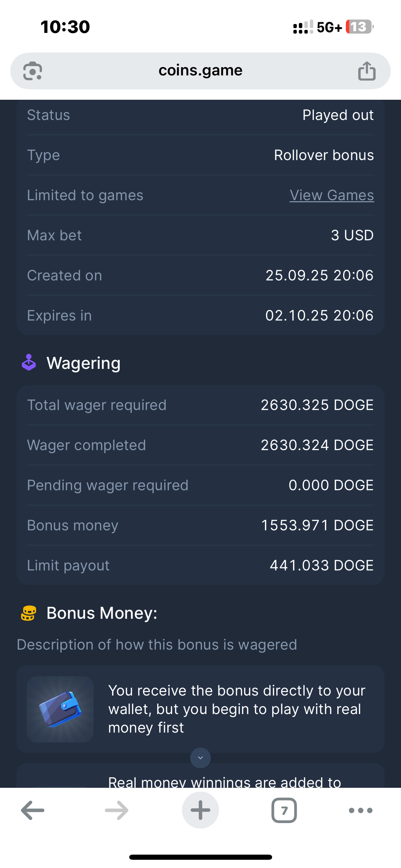Image resolution: width=401 pixels, height=868 pixels.
Task: Open a new tab with plus button
Action: point(200,810)
